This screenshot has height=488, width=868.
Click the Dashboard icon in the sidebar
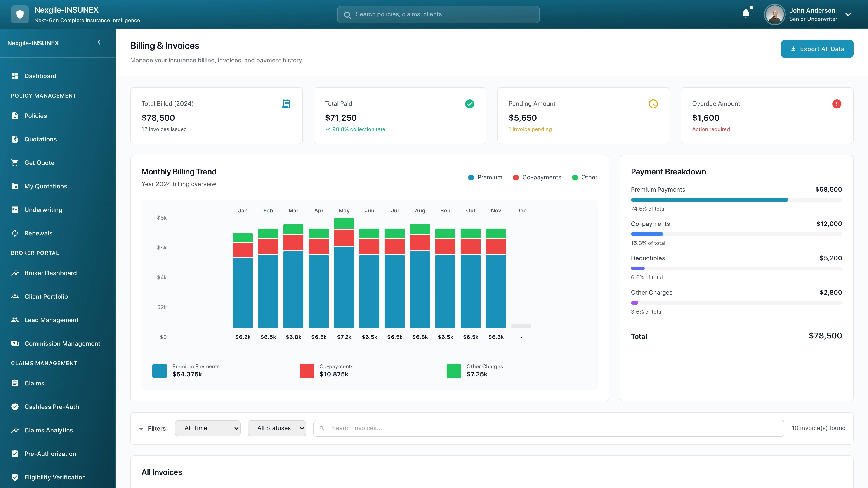pos(15,76)
